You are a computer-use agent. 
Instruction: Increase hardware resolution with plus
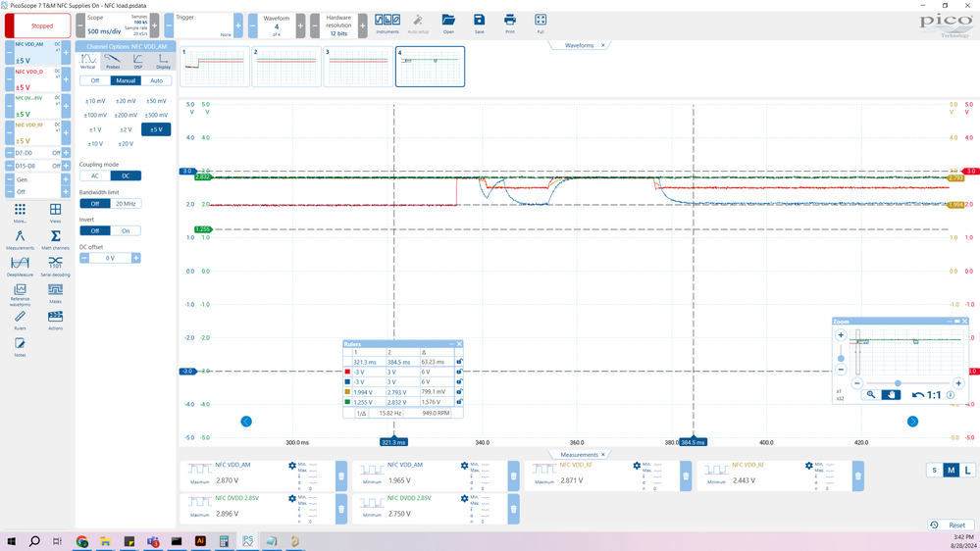(363, 25)
